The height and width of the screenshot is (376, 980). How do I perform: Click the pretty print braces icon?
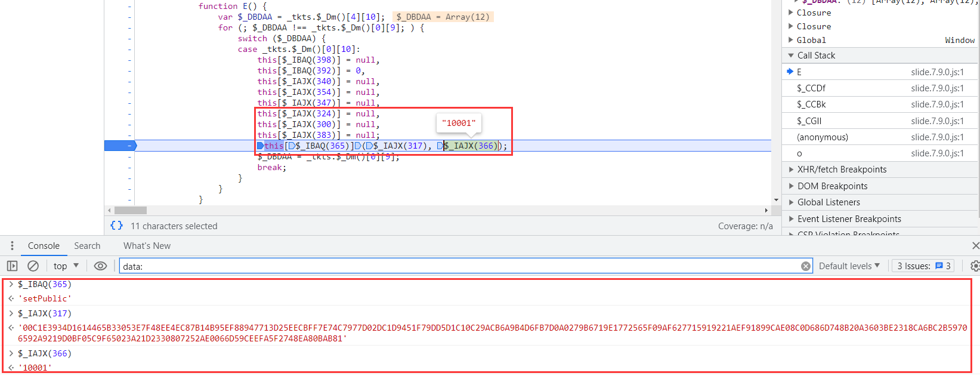coord(116,226)
